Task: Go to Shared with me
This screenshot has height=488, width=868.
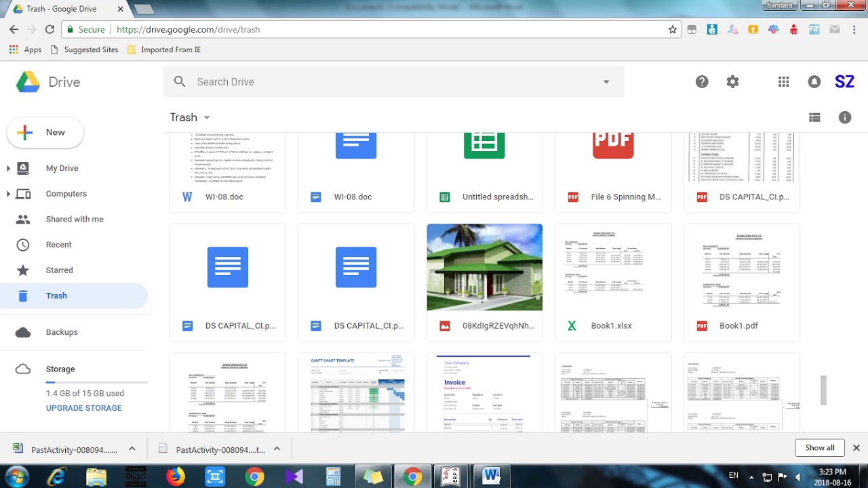Action: pyautogui.click(x=73, y=219)
